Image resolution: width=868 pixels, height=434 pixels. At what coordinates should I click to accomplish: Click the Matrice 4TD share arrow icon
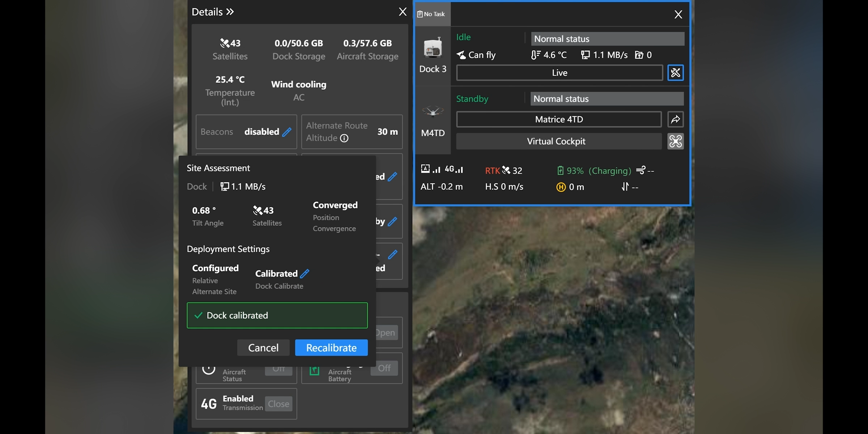point(675,119)
